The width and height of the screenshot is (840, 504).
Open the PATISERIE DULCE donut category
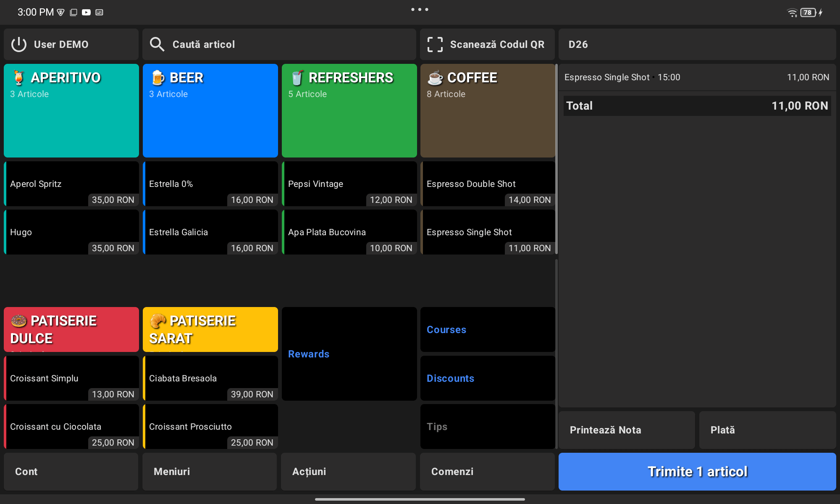71,329
